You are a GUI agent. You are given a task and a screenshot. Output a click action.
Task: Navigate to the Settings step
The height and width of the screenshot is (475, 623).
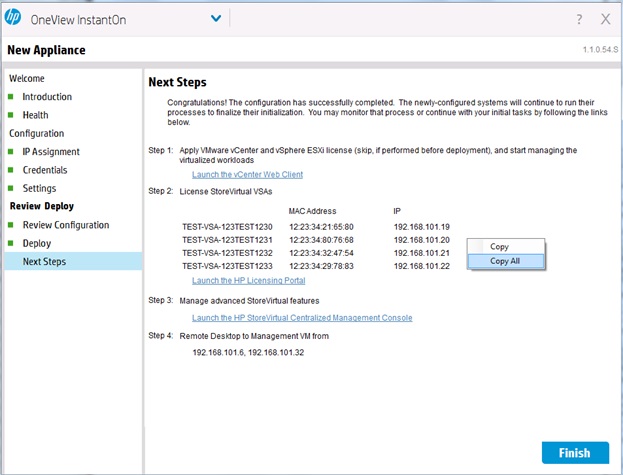click(x=39, y=188)
